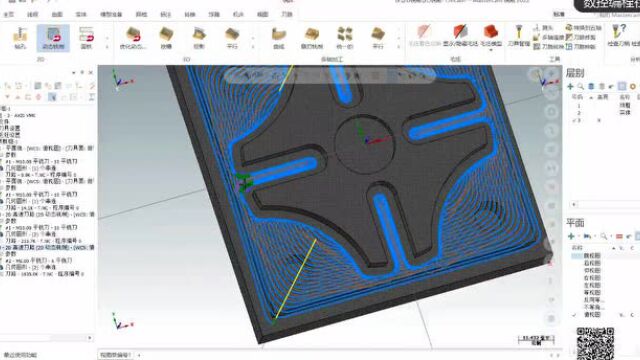
Task: Toggle the selected Dynamic Mill operation in tree
Action: tap(48, 247)
